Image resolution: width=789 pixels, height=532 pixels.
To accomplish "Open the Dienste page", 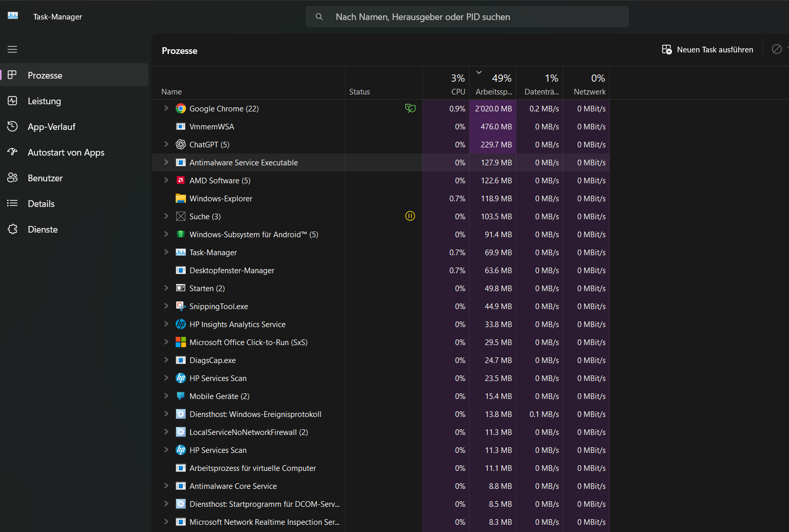I will coord(43,230).
